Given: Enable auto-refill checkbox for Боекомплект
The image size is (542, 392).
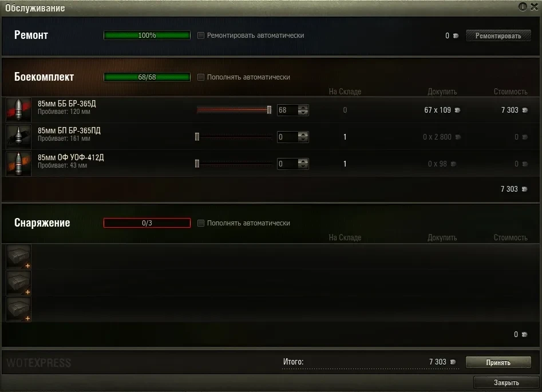Looking at the screenshot, I should [201, 77].
